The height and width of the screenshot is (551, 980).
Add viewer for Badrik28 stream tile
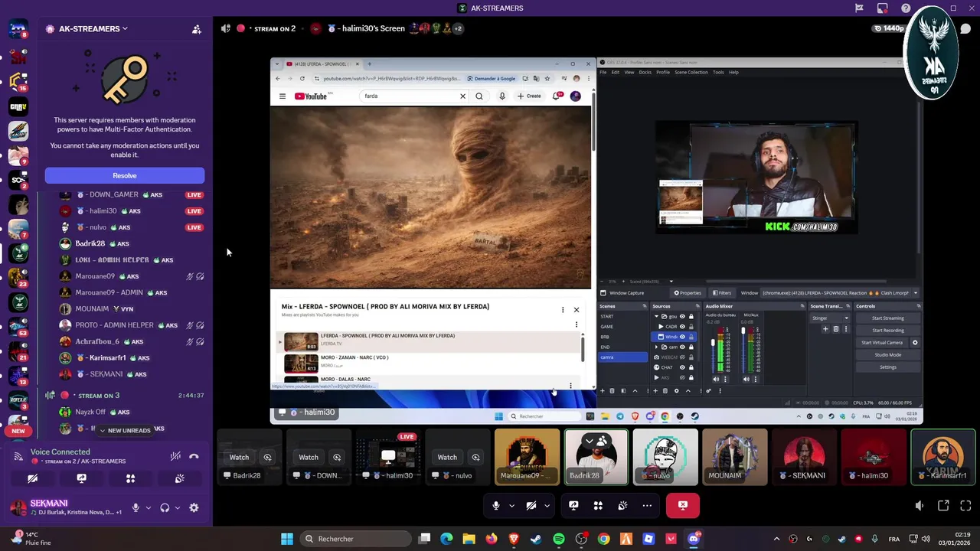point(267,457)
